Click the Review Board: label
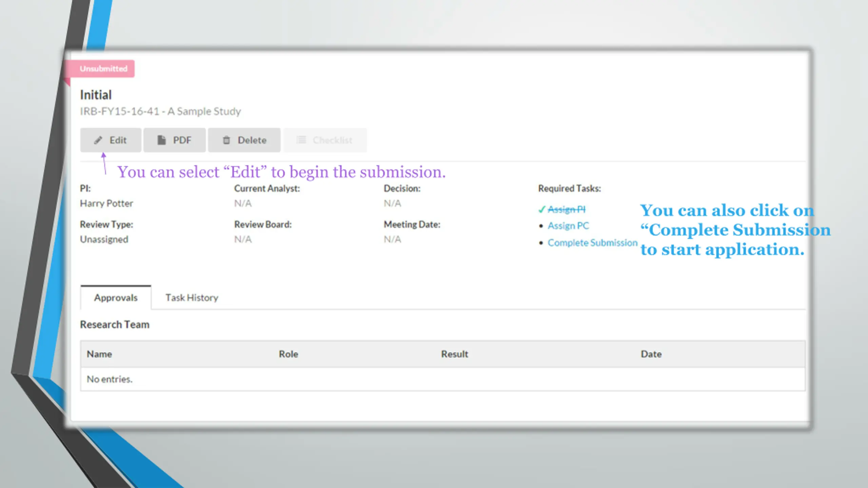This screenshot has height=488, width=868. point(263,224)
